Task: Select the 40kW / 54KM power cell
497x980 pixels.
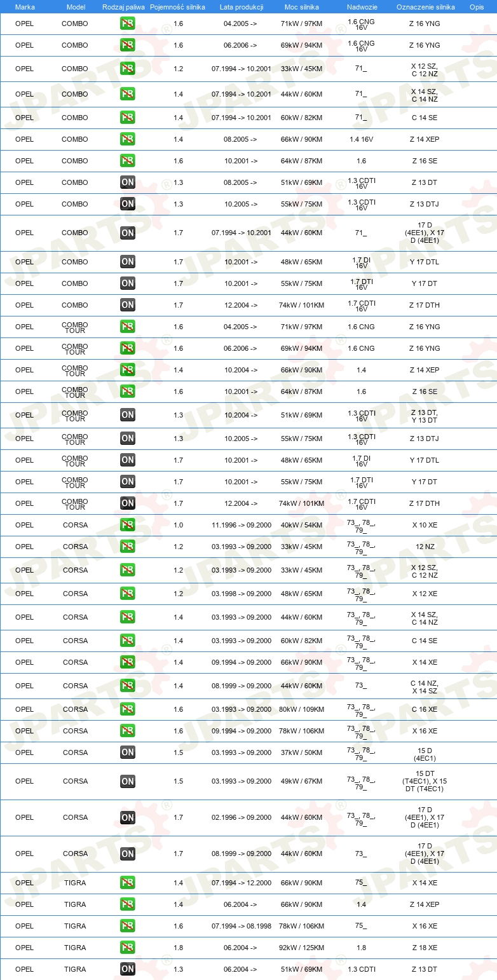Action: (x=302, y=525)
